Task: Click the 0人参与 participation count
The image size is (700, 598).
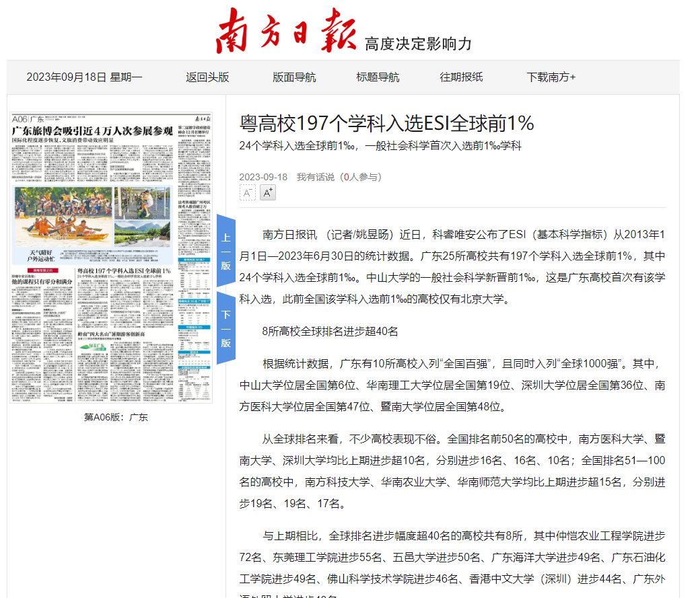Action: pyautogui.click(x=361, y=177)
